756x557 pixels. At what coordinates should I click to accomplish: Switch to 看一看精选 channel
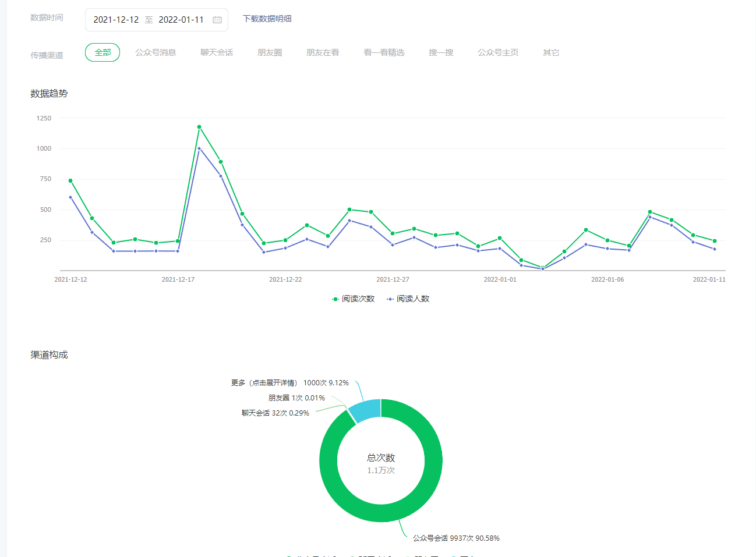coord(384,52)
